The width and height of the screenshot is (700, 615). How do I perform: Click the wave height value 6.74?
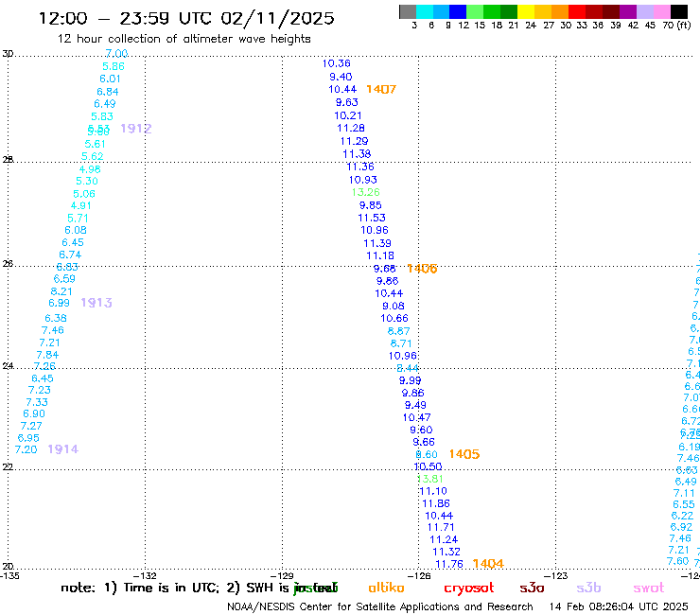pos(70,255)
